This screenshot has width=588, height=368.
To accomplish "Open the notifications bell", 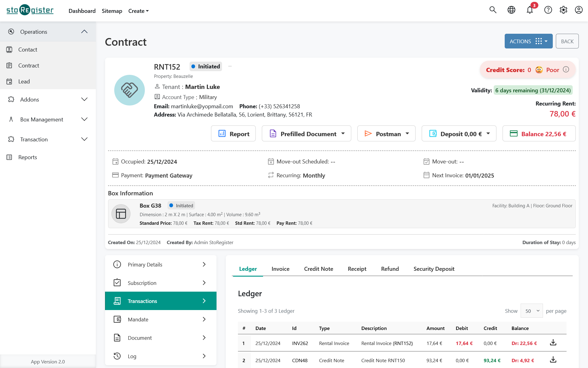I will pyautogui.click(x=530, y=10).
